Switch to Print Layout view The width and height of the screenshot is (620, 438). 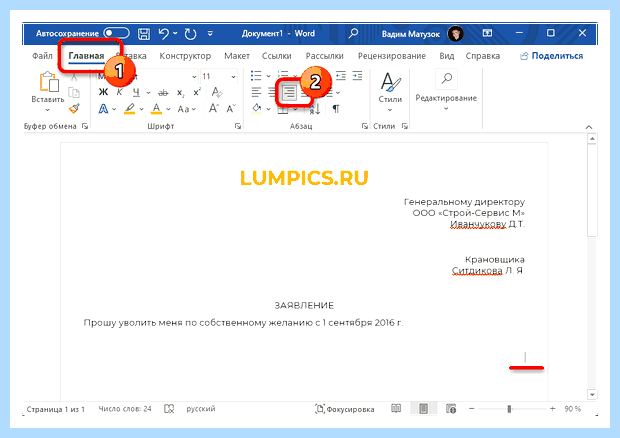click(x=423, y=408)
